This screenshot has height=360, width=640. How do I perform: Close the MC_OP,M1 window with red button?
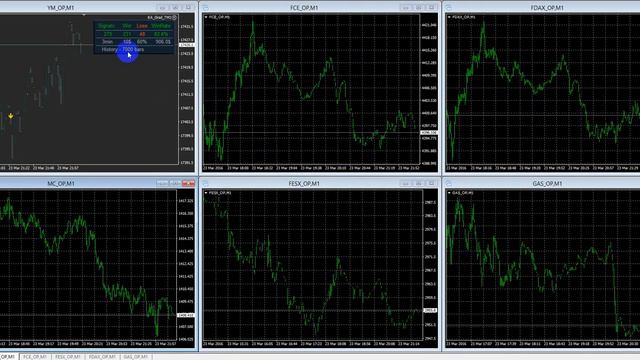tap(188, 184)
